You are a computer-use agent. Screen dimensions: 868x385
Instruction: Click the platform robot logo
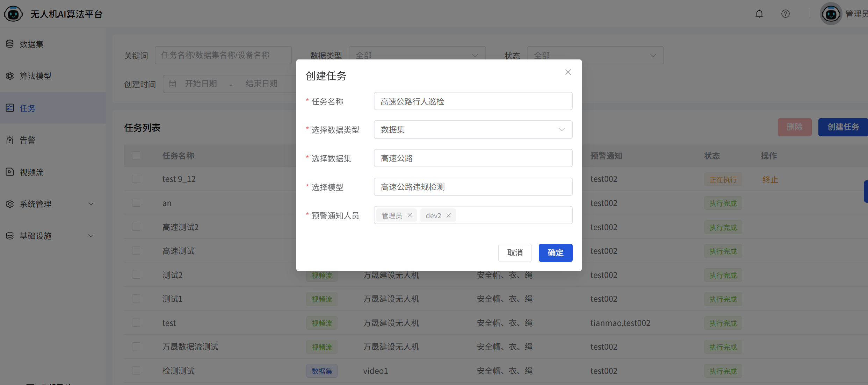[x=13, y=14]
